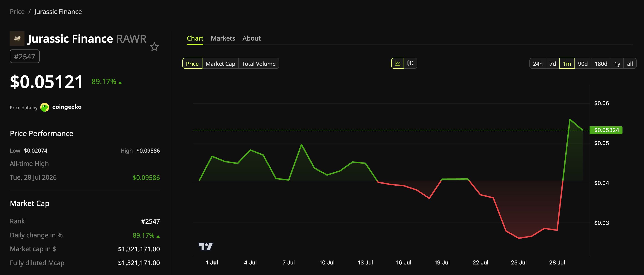Set chart range to 1y

pyautogui.click(x=617, y=64)
